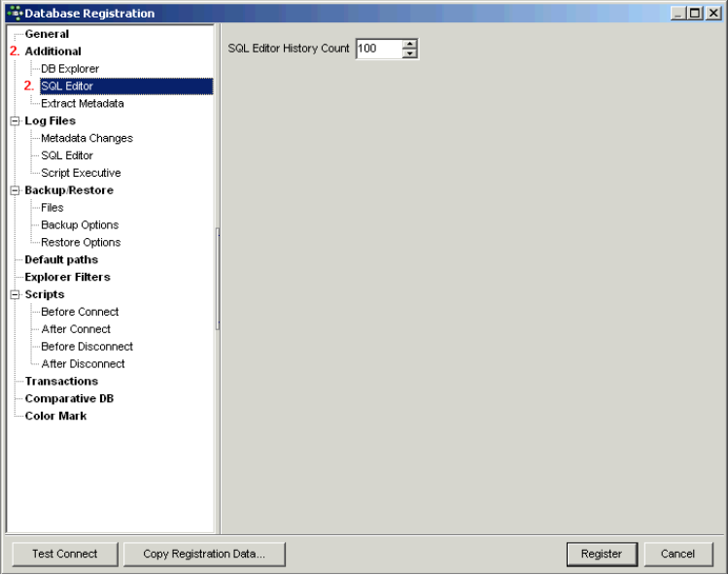Open the Before Connect script page
This screenshot has height=575, width=728.
pyautogui.click(x=80, y=312)
